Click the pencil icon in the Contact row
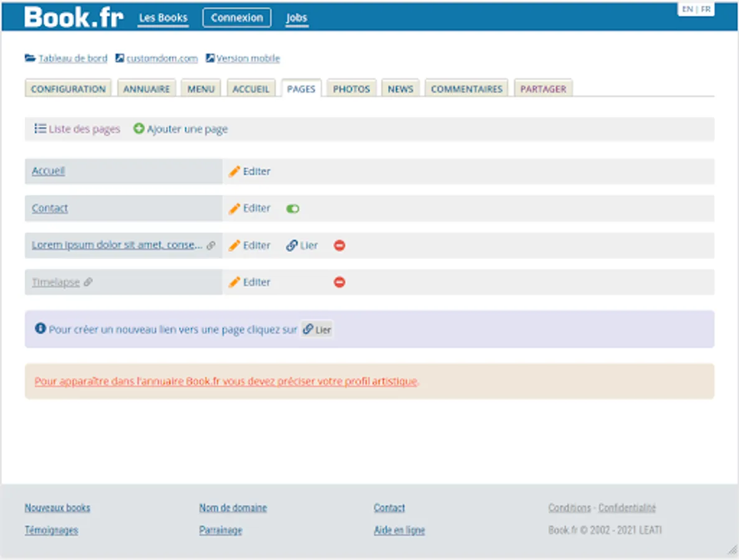This screenshot has height=560, width=739. point(235,208)
